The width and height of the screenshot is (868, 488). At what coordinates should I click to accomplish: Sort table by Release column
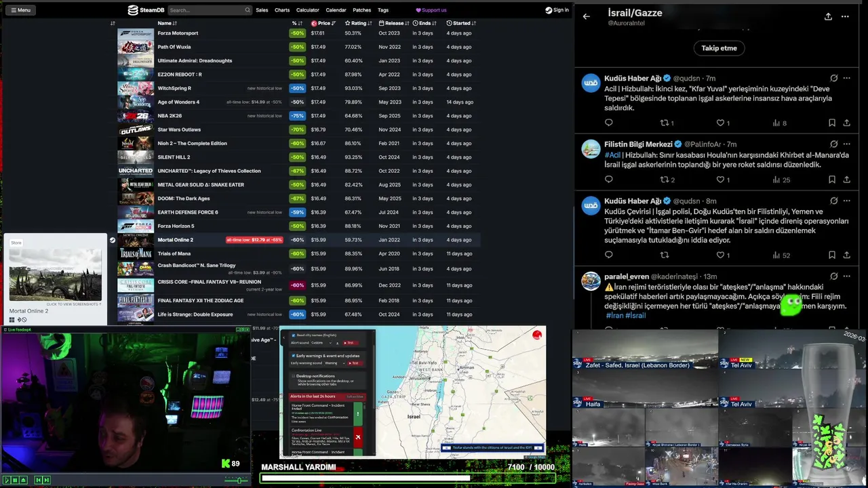tap(394, 23)
